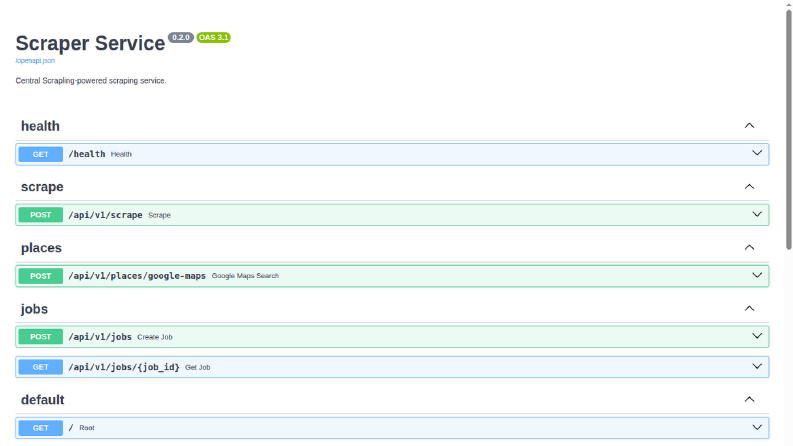Screen dimensions: 793x446
Task: Click the GET badge for jobs/{job_id}
Action: coord(40,367)
